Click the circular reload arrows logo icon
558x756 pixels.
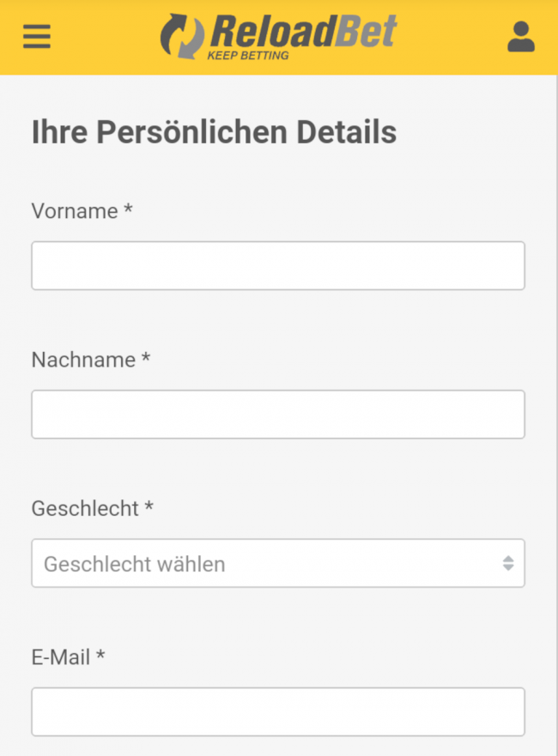182,36
